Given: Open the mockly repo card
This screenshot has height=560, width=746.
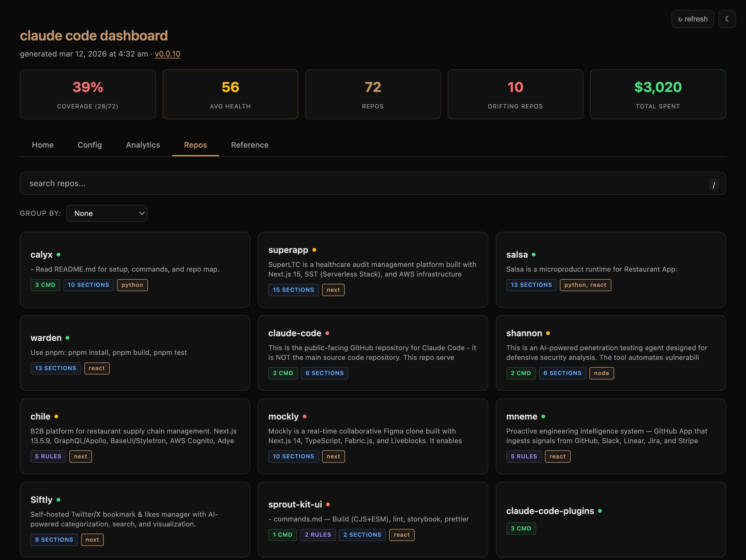Looking at the screenshot, I should [x=373, y=436].
